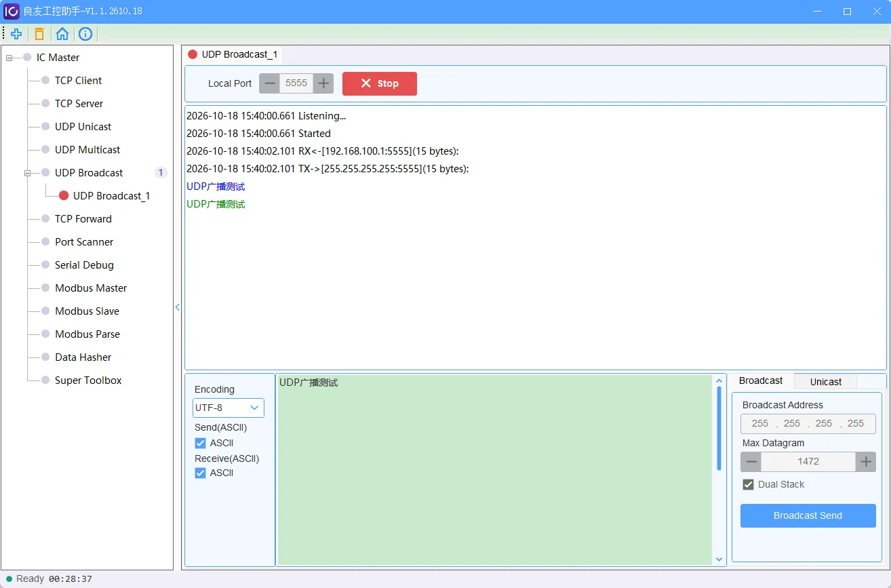Click the Broadcast Send button
Image resolution: width=891 pixels, height=588 pixels.
pyautogui.click(x=808, y=515)
